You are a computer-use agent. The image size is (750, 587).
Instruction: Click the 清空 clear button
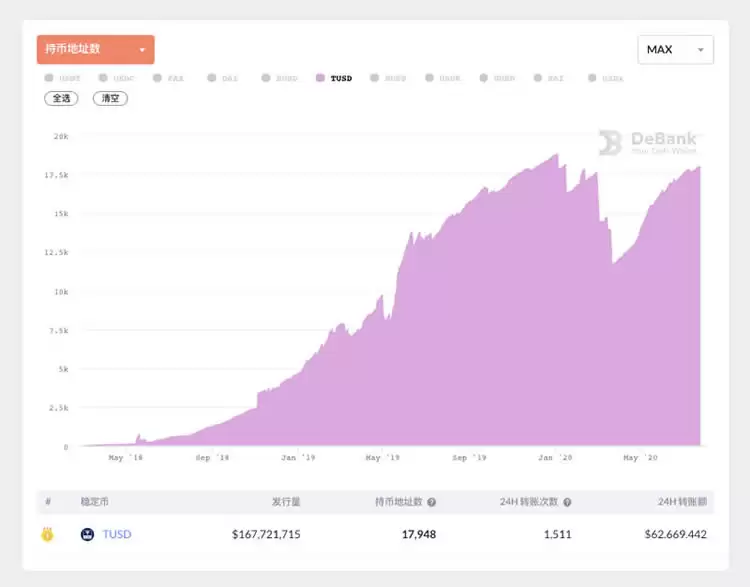(110, 99)
